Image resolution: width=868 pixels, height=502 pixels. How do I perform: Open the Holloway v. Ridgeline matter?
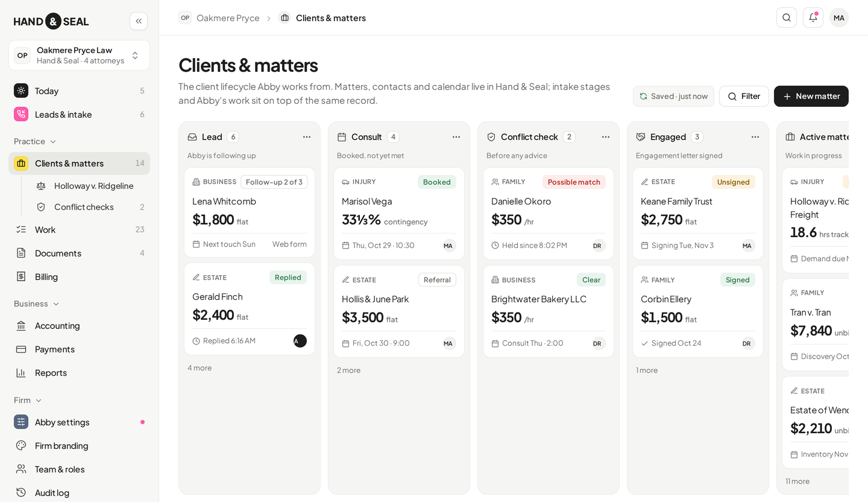coord(90,186)
